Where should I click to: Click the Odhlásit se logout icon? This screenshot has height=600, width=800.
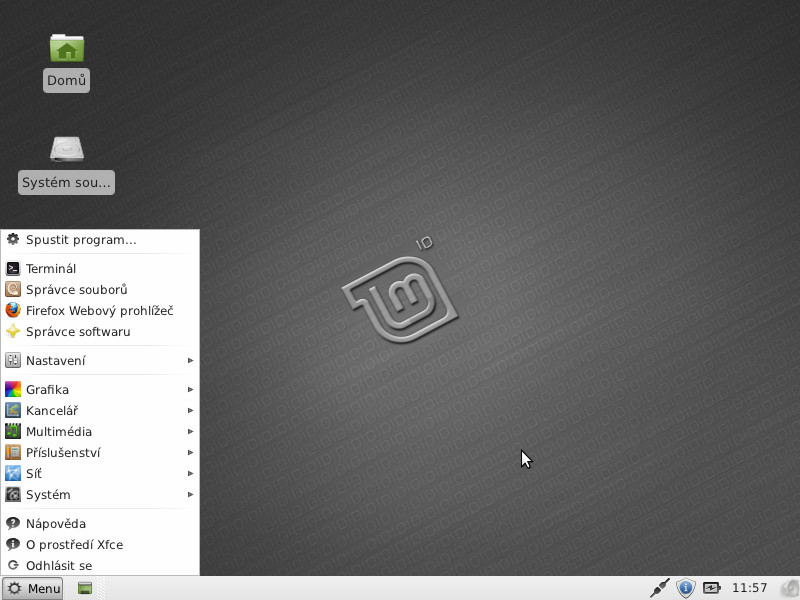tap(13, 565)
